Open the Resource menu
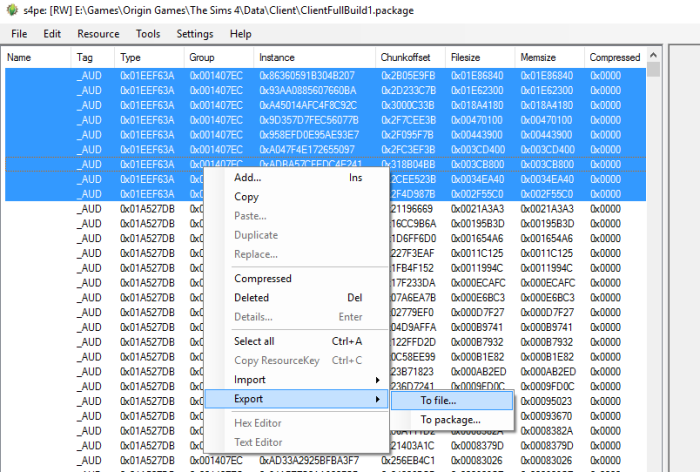The width and height of the screenshot is (700, 472). [x=98, y=34]
